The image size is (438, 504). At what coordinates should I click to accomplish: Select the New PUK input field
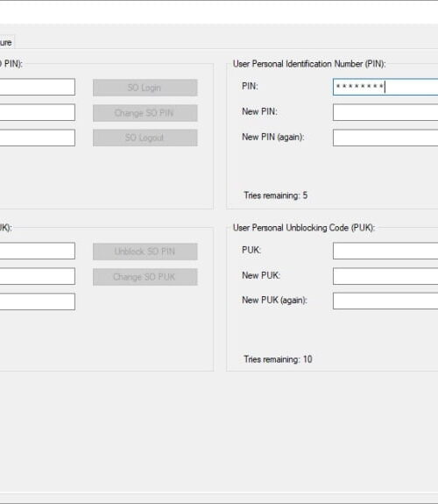[x=385, y=276]
